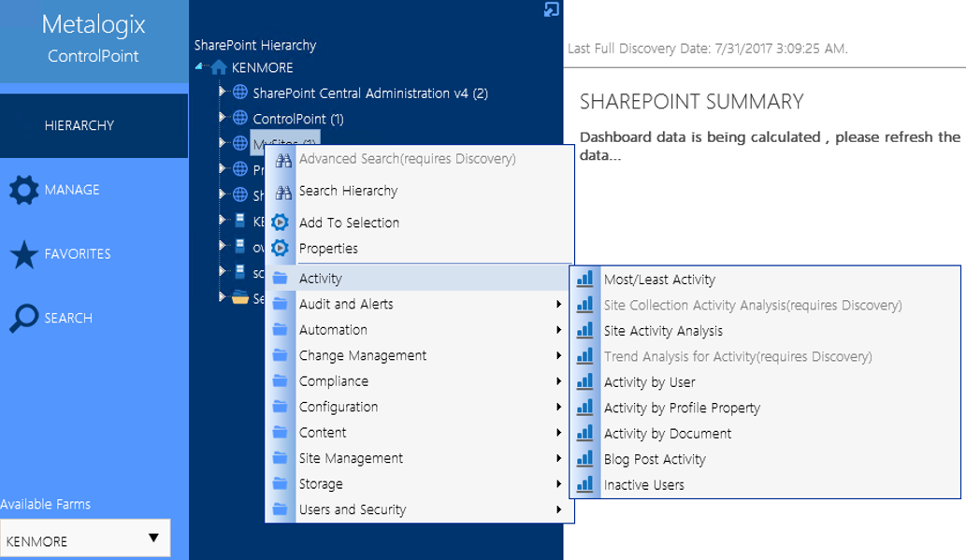Expand Site Management submenu arrow
This screenshot has width=966, height=560.
(558, 458)
